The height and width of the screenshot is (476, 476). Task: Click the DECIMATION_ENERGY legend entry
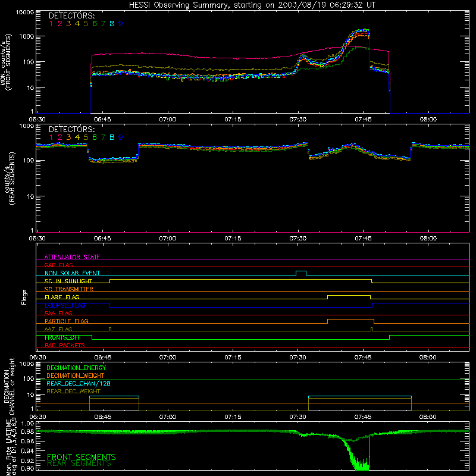click(76, 368)
